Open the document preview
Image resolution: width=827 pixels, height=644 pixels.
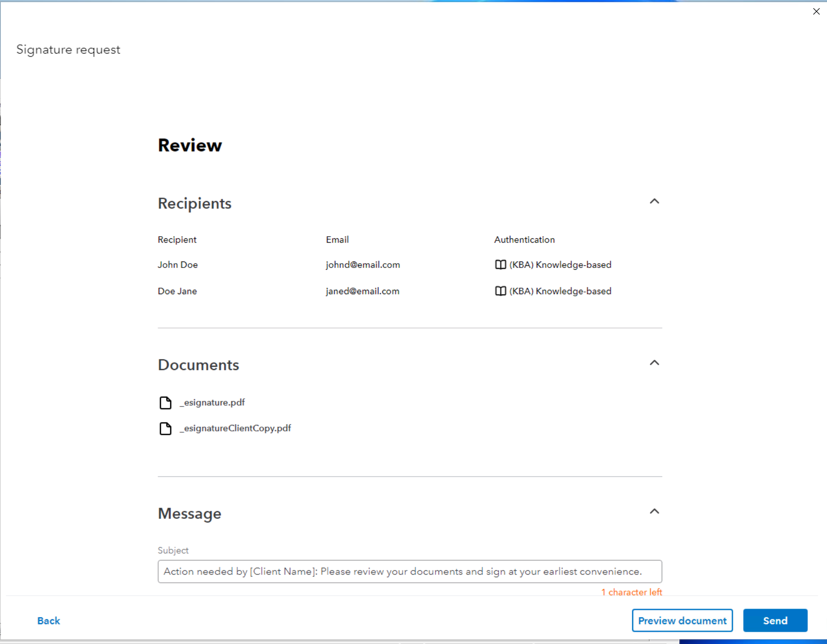(x=682, y=620)
